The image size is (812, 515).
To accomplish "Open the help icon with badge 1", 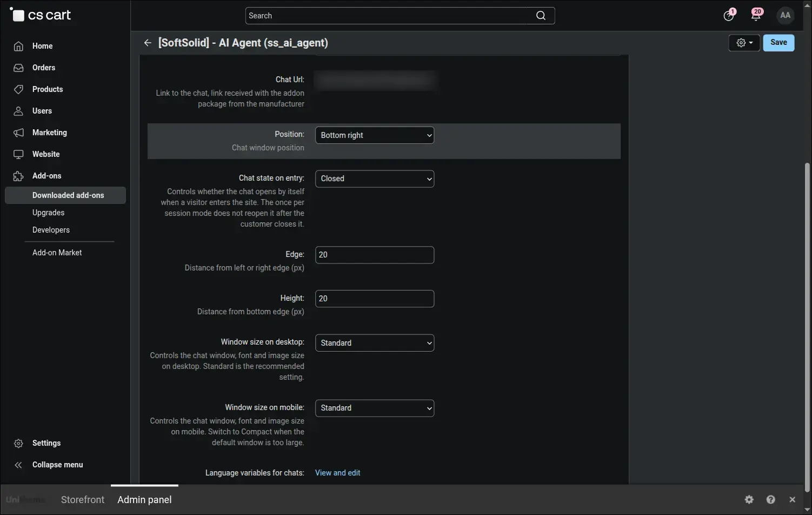I will tap(729, 15).
